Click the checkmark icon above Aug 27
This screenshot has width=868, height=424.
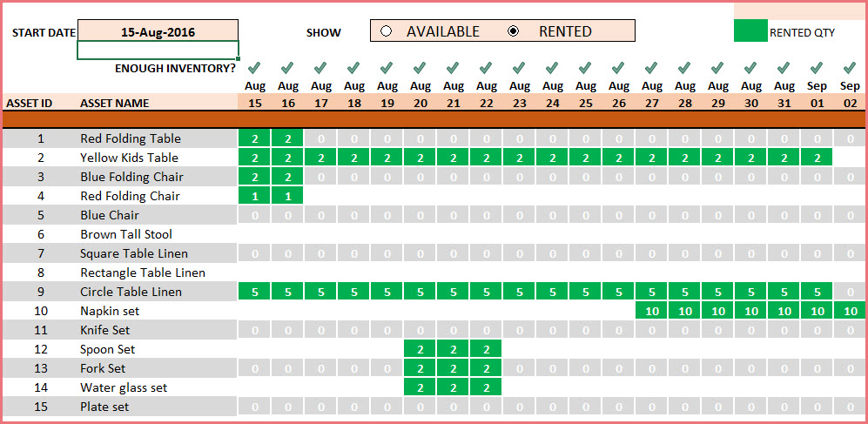point(651,67)
